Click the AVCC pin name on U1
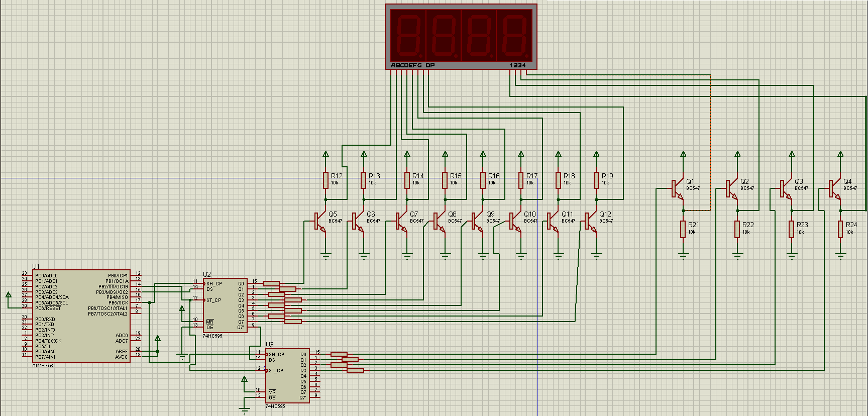 pyautogui.click(x=122, y=357)
